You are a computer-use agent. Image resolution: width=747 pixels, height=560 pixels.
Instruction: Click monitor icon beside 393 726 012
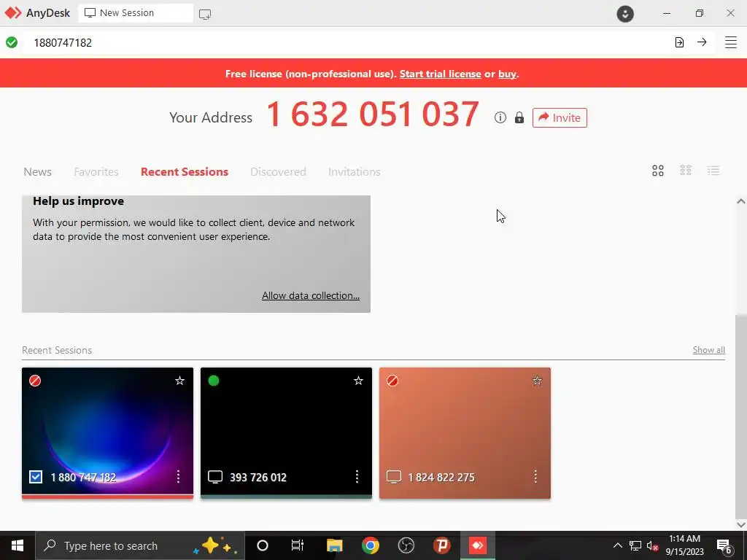point(215,477)
